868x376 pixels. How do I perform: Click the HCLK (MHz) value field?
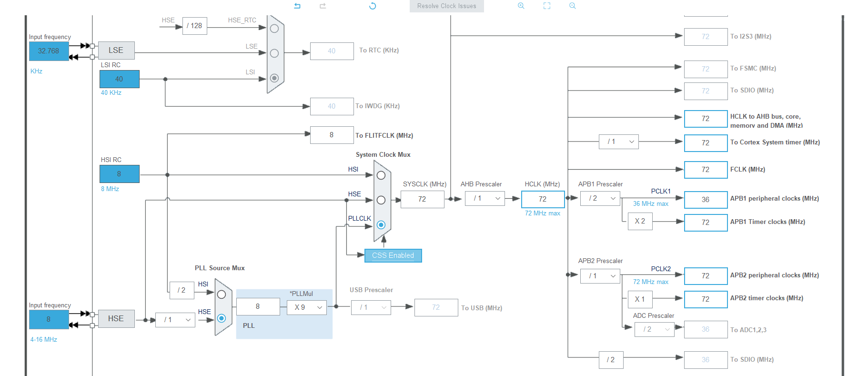tap(543, 199)
